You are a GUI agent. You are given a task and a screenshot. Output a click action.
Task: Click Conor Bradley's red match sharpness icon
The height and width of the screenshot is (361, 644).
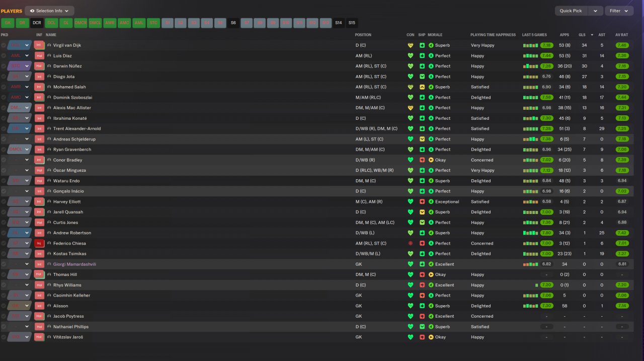tap(422, 160)
